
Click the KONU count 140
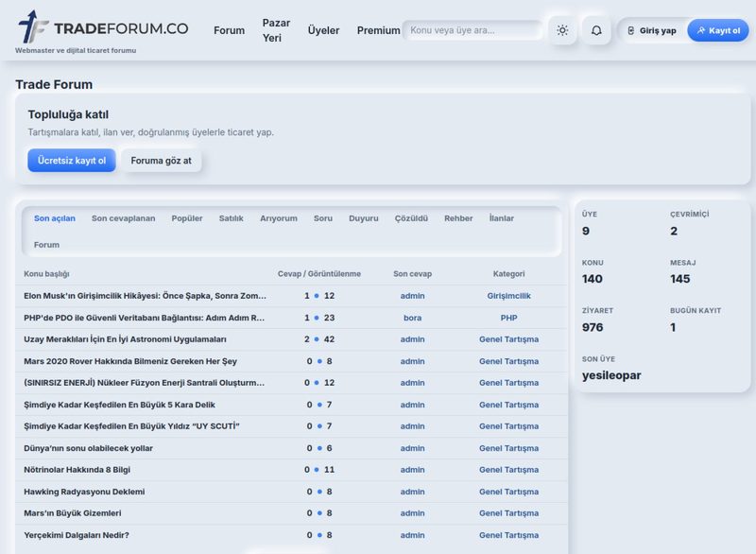tap(593, 279)
